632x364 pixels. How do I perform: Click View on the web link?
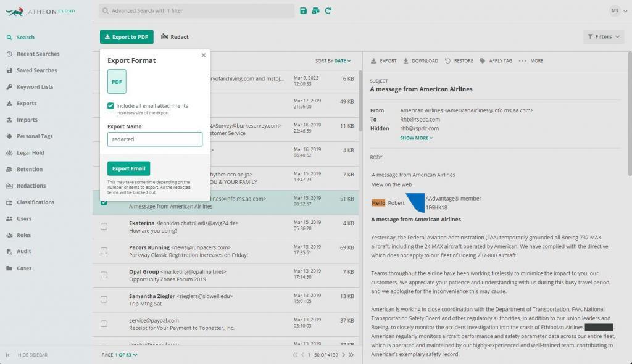pos(392,184)
